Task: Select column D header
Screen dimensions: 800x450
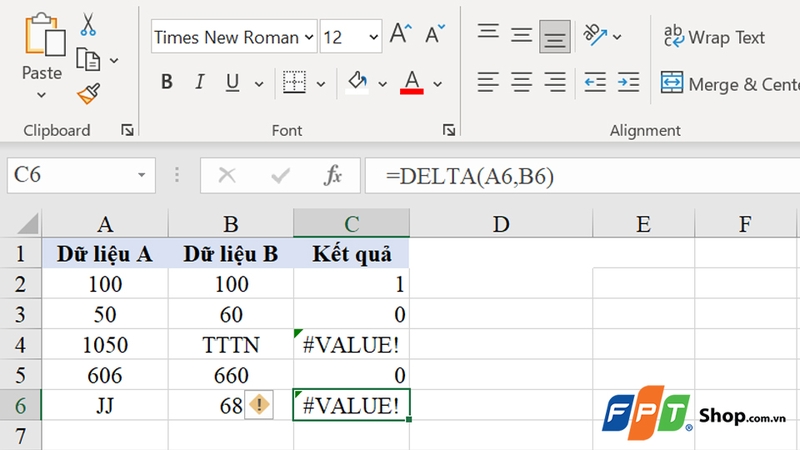Action: (501, 223)
